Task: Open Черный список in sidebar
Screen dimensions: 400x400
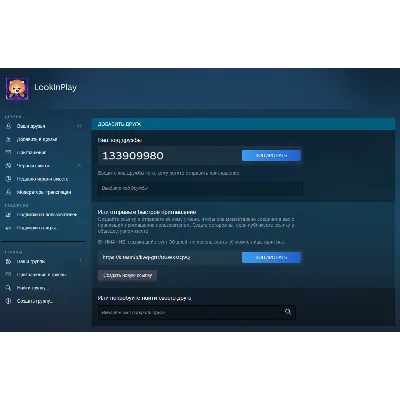Action: click(x=33, y=166)
